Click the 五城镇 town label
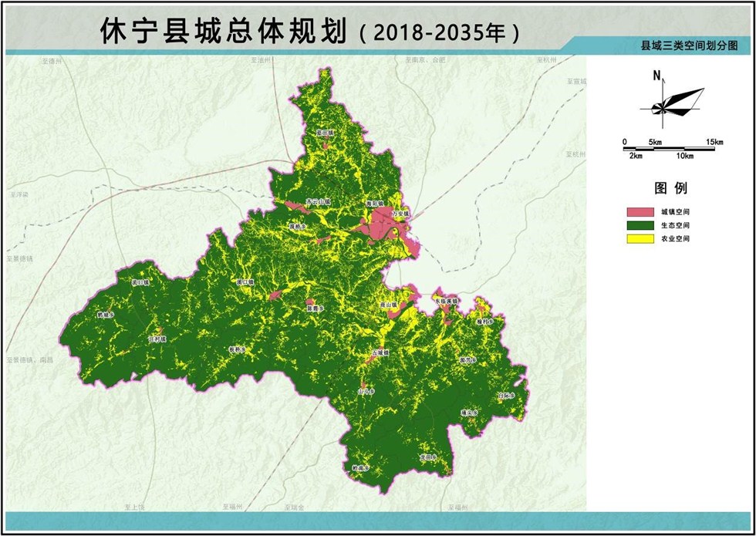This screenshot has height=536, width=756. (x=380, y=353)
